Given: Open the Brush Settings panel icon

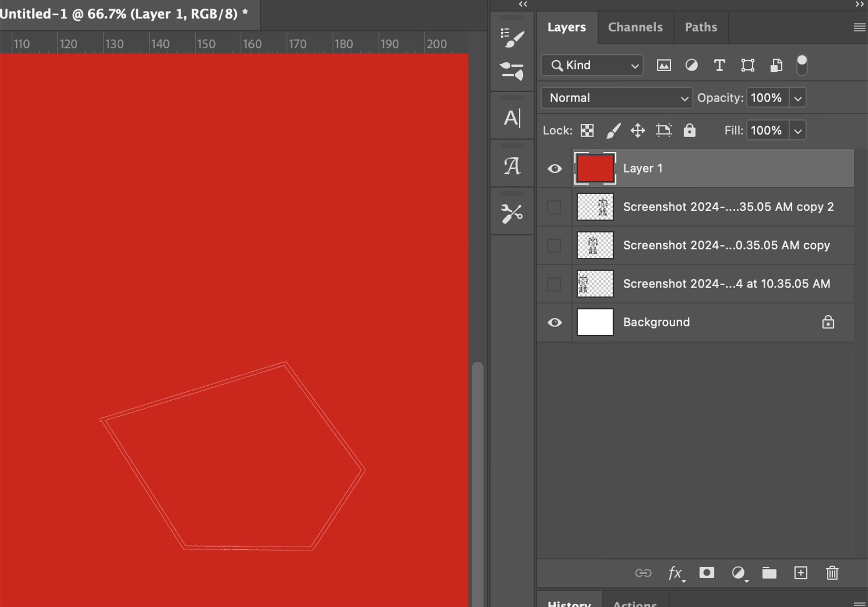Looking at the screenshot, I should [x=512, y=38].
